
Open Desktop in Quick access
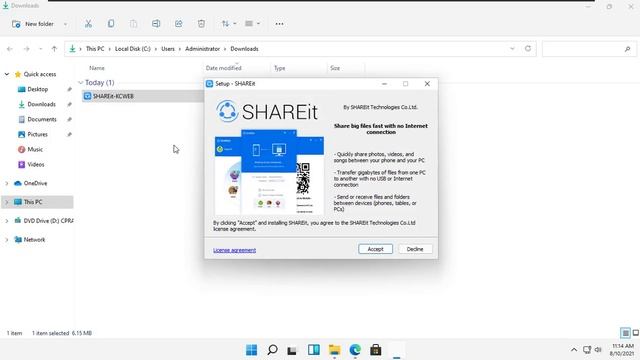click(x=38, y=89)
